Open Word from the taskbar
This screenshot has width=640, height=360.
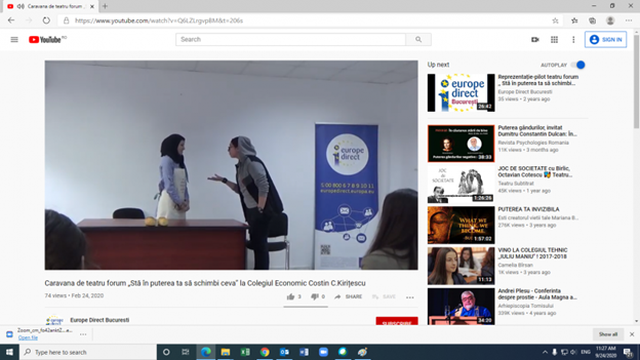coord(304,352)
